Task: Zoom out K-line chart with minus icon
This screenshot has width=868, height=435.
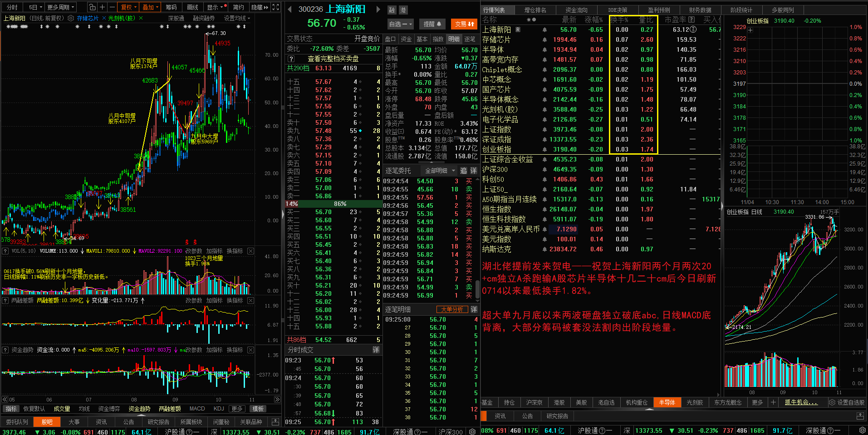Action: click(112, 7)
